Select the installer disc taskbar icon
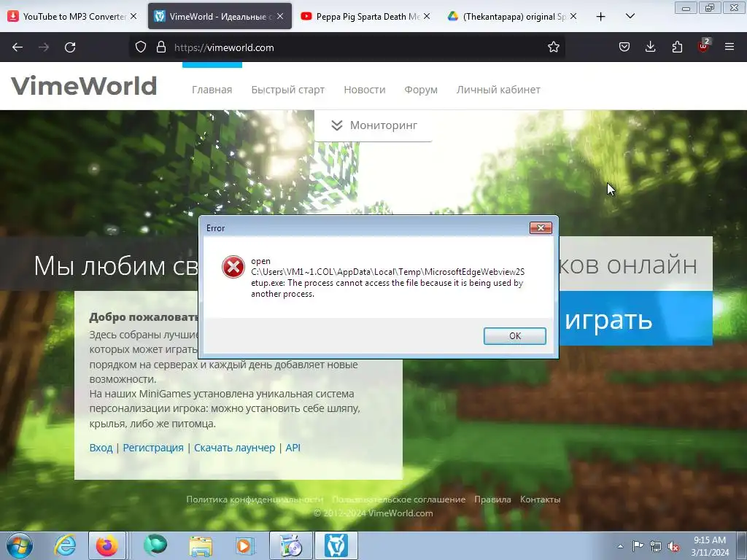Viewport: 747px width, 560px height. point(291,545)
